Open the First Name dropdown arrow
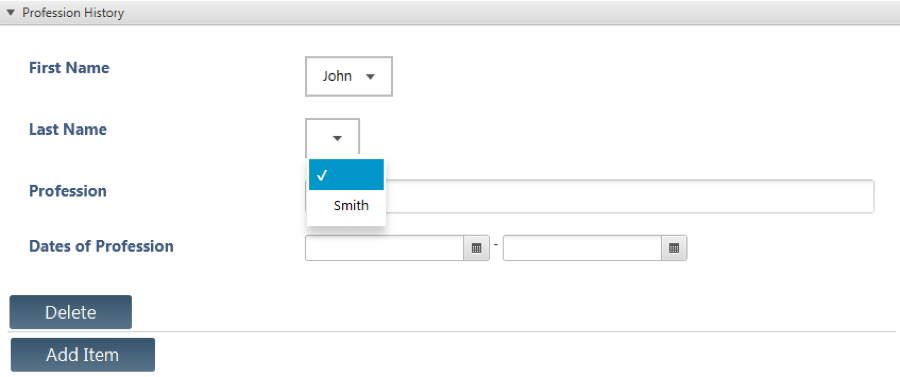This screenshot has width=900, height=377. pyautogui.click(x=370, y=76)
